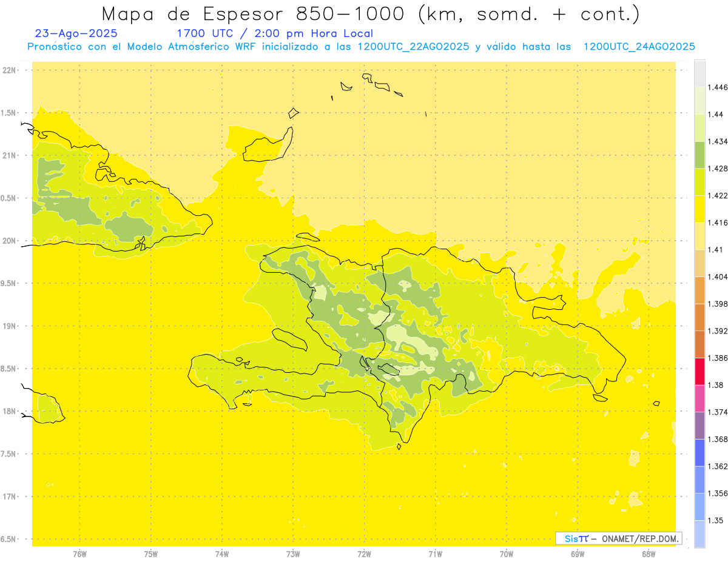This screenshot has width=728, height=562.
Task: Click the legend value 1.416
Action: pyautogui.click(x=718, y=222)
